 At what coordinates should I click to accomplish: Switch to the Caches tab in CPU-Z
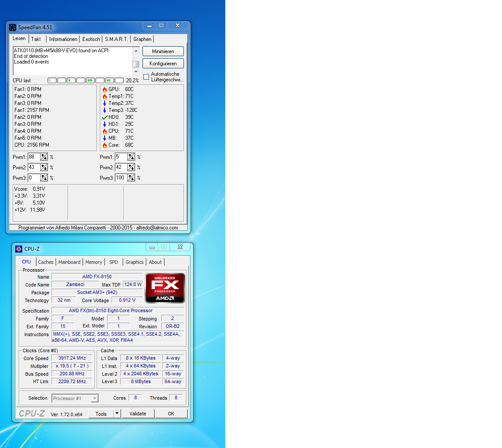point(46,262)
